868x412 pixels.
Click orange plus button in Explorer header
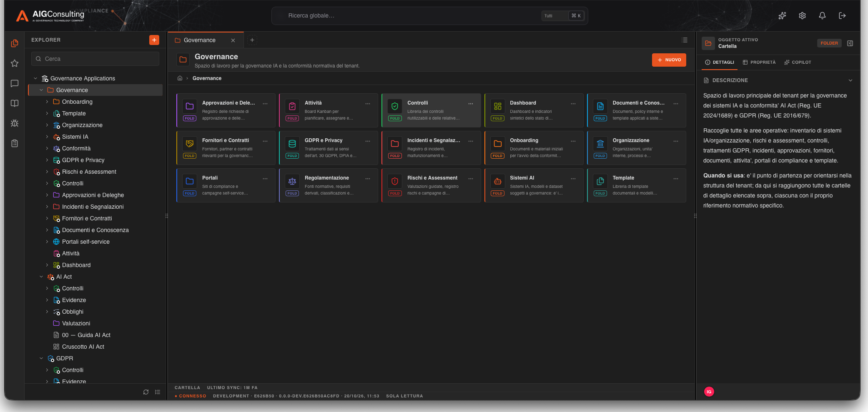(x=154, y=40)
